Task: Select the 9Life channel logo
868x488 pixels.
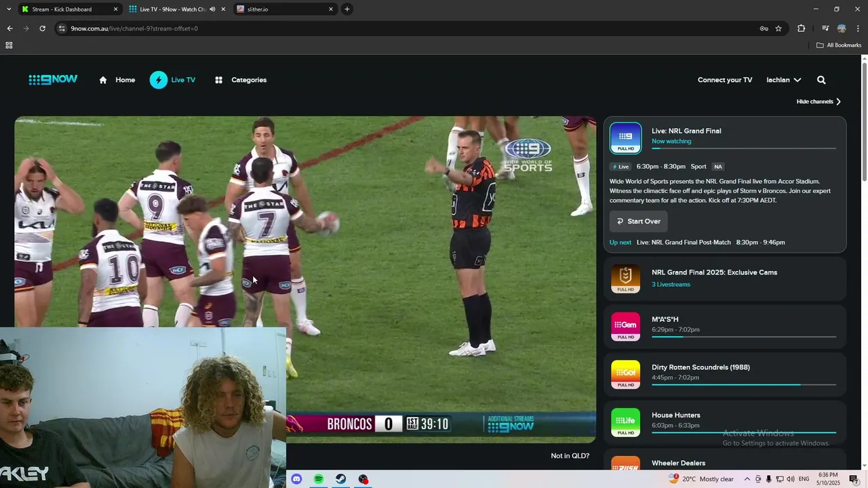Action: click(625, 422)
